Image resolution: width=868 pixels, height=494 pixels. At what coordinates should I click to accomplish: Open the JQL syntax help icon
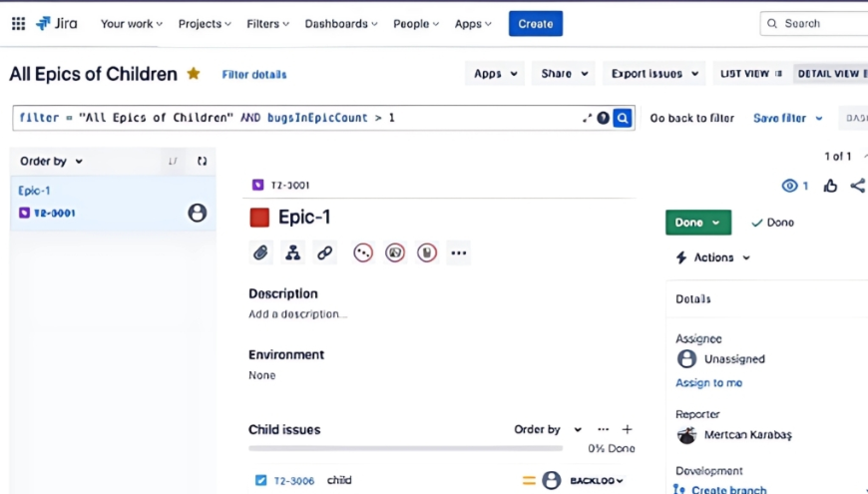[603, 118]
